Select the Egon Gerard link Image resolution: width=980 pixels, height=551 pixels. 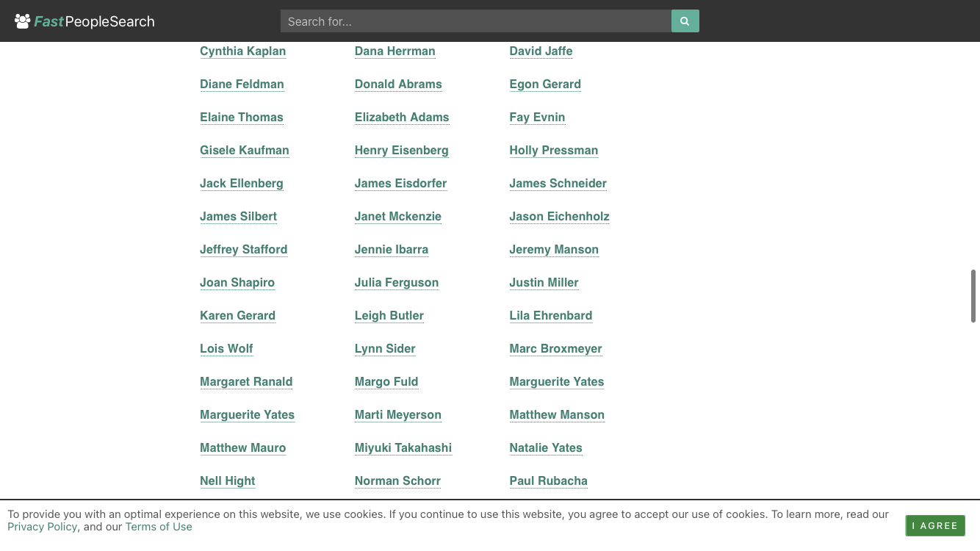(x=545, y=84)
